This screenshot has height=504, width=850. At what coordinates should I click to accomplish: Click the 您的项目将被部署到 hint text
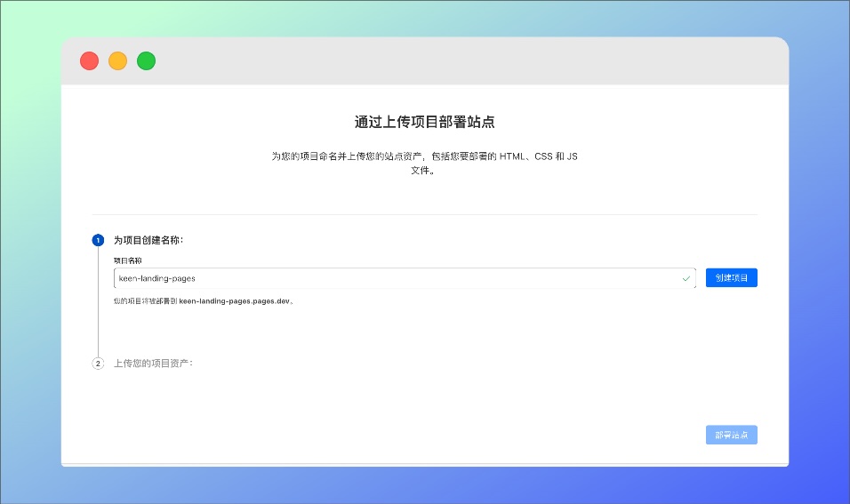pos(146,300)
